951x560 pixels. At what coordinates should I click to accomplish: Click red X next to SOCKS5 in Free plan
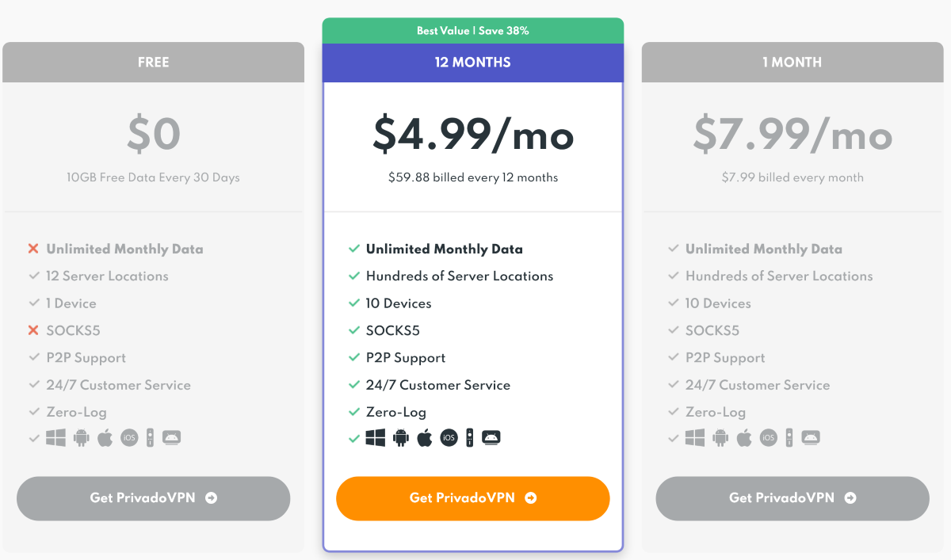(33, 330)
